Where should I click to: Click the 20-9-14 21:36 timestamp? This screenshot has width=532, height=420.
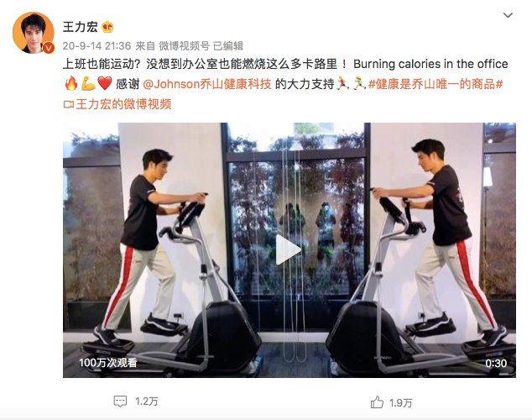(x=96, y=46)
